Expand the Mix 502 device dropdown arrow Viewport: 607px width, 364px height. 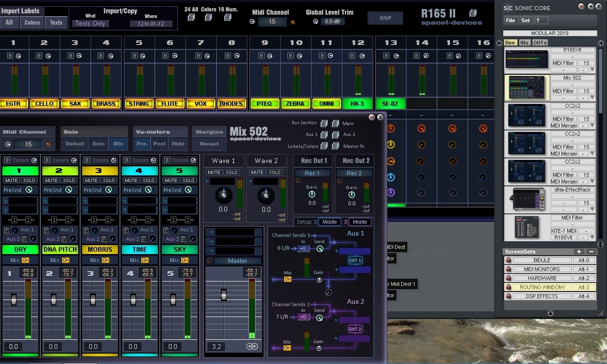[592, 98]
